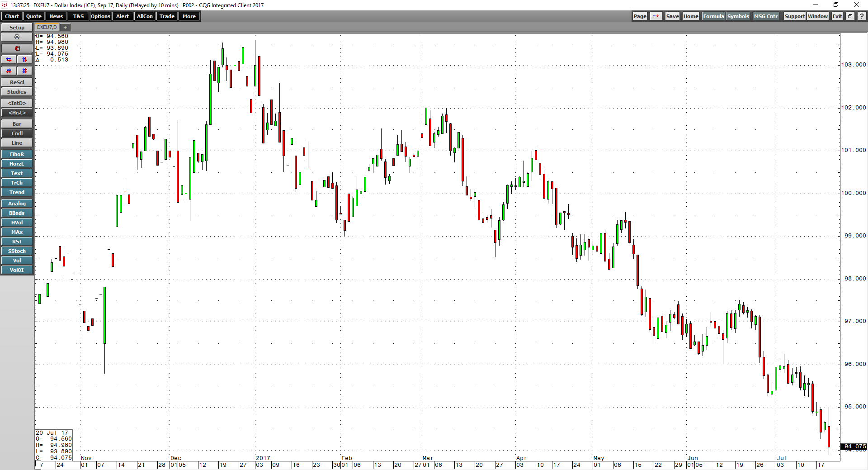
Task: Open the T&S time and sales menu
Action: [x=78, y=16]
